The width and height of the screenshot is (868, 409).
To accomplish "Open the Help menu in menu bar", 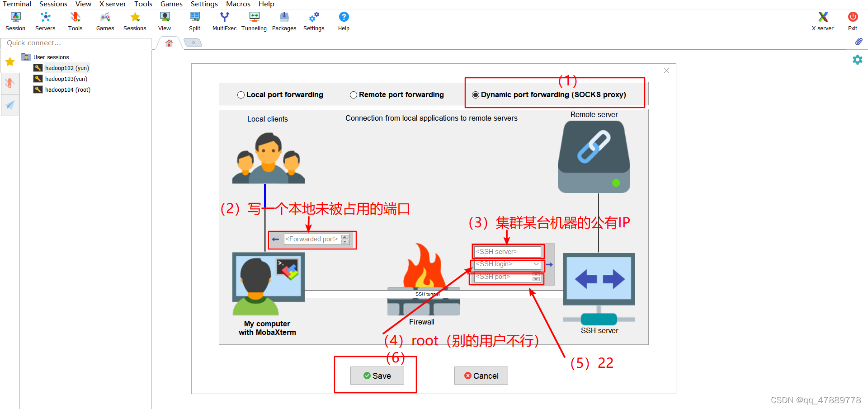I will pos(266,4).
